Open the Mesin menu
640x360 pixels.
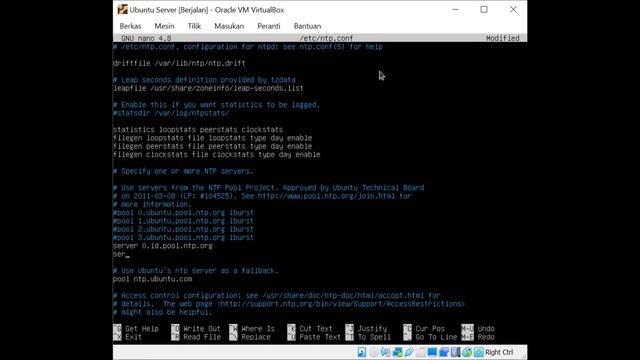[x=164, y=26]
